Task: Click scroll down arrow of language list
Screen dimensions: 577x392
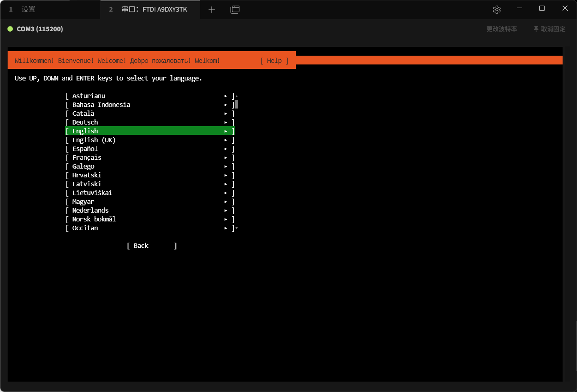Action: pyautogui.click(x=237, y=228)
